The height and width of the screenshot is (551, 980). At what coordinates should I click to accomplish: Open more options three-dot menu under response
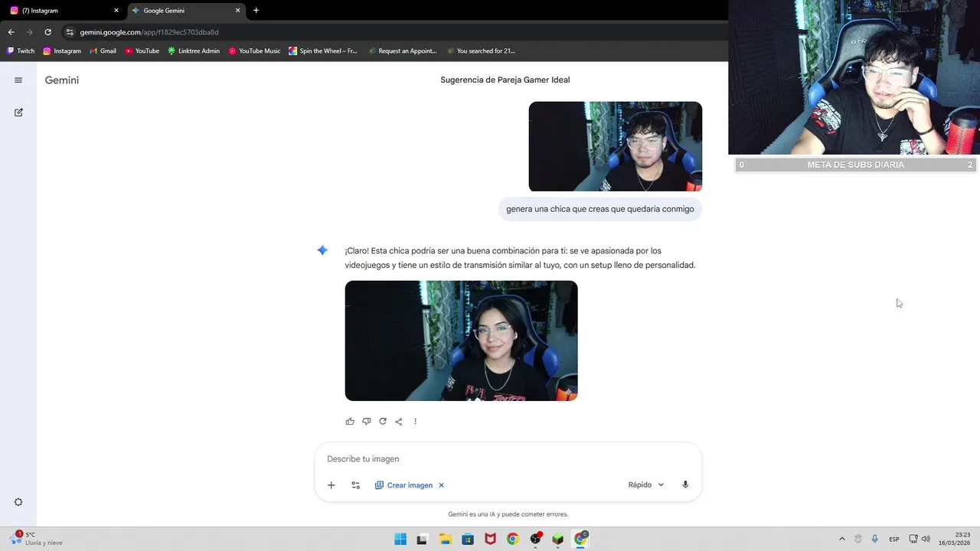(415, 422)
